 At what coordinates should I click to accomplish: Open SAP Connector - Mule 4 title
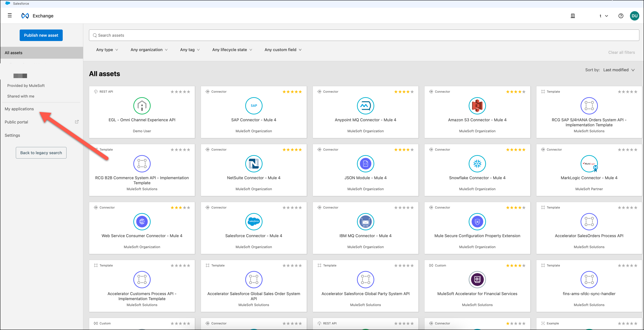(254, 120)
